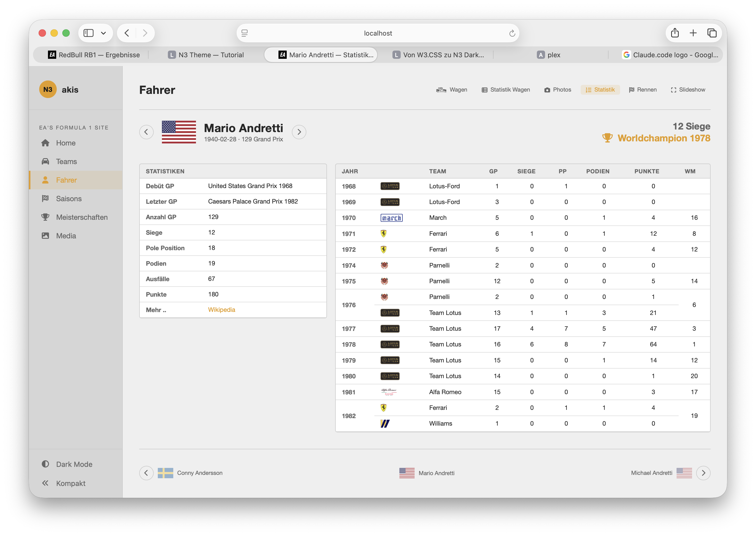This screenshot has width=756, height=536.
Task: Click the Worldchampion 1978 text
Action: click(664, 138)
